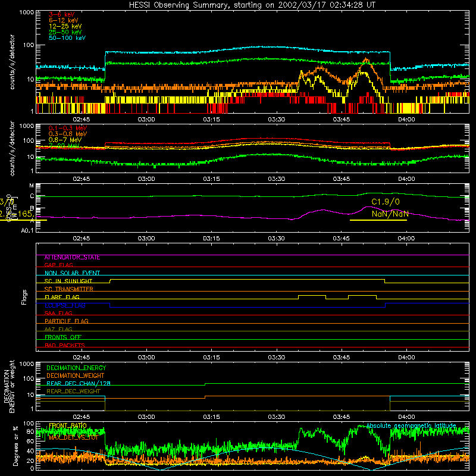The width and height of the screenshot is (476, 476).
Task: Click cyan 50-100 keV step rise near 02:50
Action: [x=105, y=60]
